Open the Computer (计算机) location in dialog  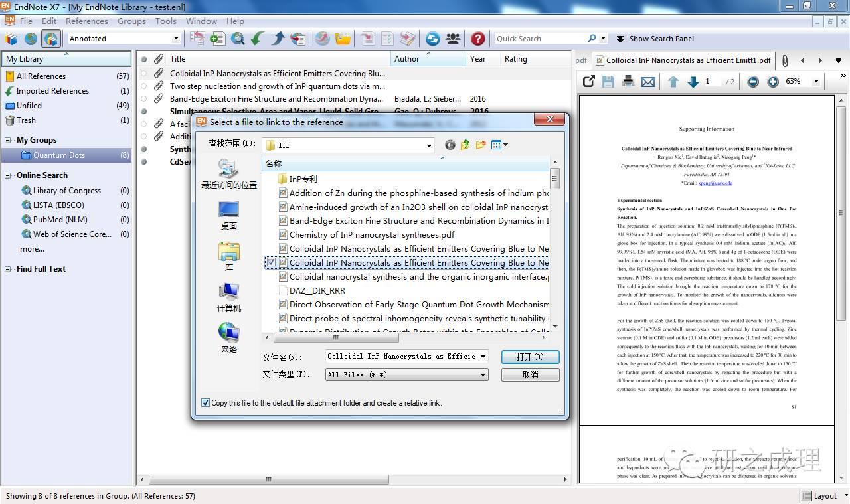[x=228, y=297]
